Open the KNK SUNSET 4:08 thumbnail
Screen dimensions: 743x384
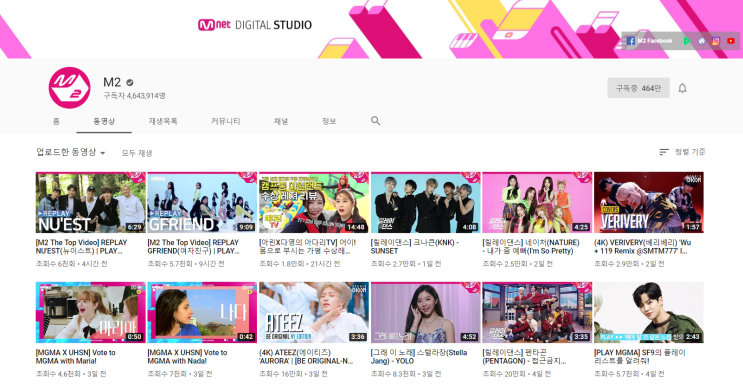coord(426,202)
